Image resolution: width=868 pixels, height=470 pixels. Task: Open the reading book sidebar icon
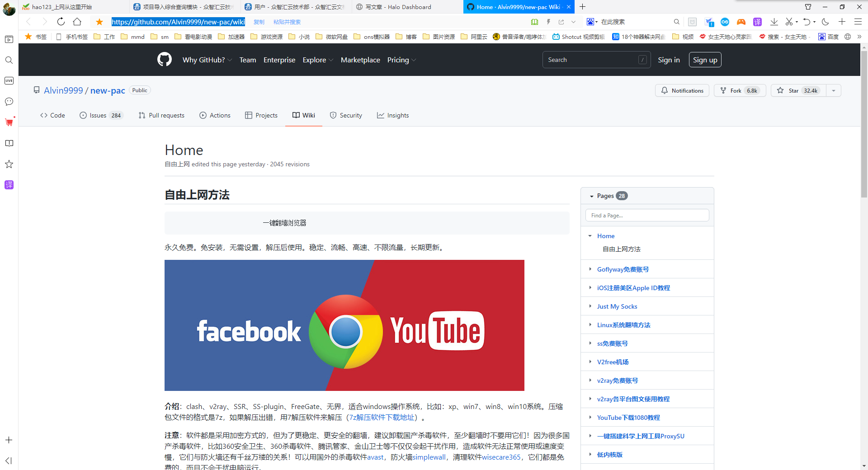[9, 143]
